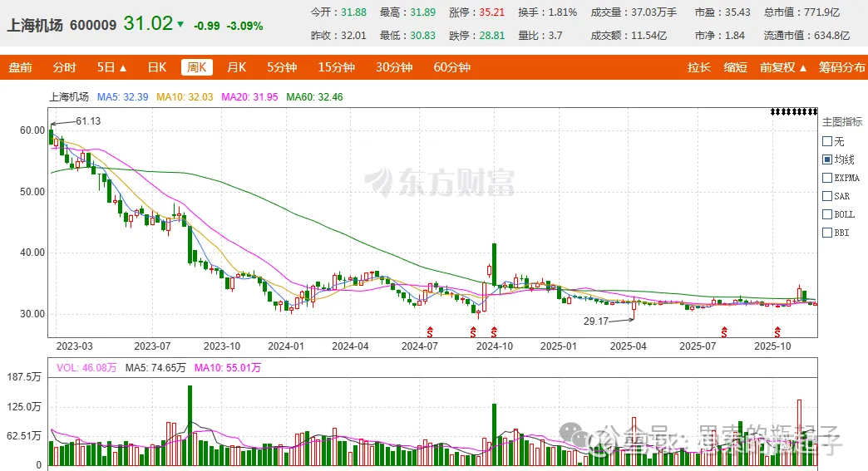Open the 前复权 adjustment dropdown

(782, 67)
